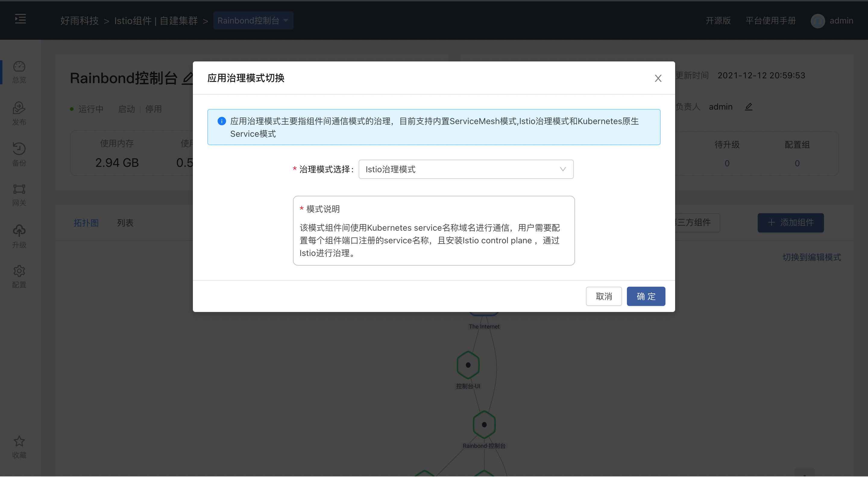This screenshot has height=477, width=868.
Task: Click the 使用内存 2.94 GB value
Action: [117, 163]
